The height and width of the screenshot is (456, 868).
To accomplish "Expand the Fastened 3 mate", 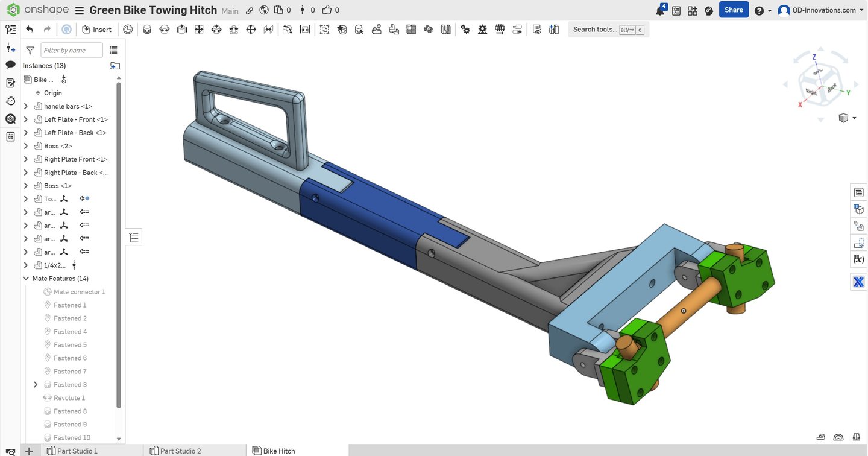I will [x=35, y=385].
